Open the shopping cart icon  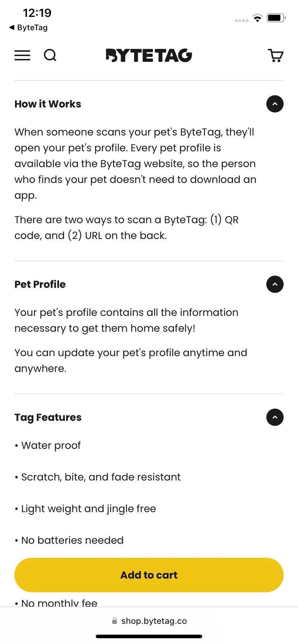click(x=276, y=55)
